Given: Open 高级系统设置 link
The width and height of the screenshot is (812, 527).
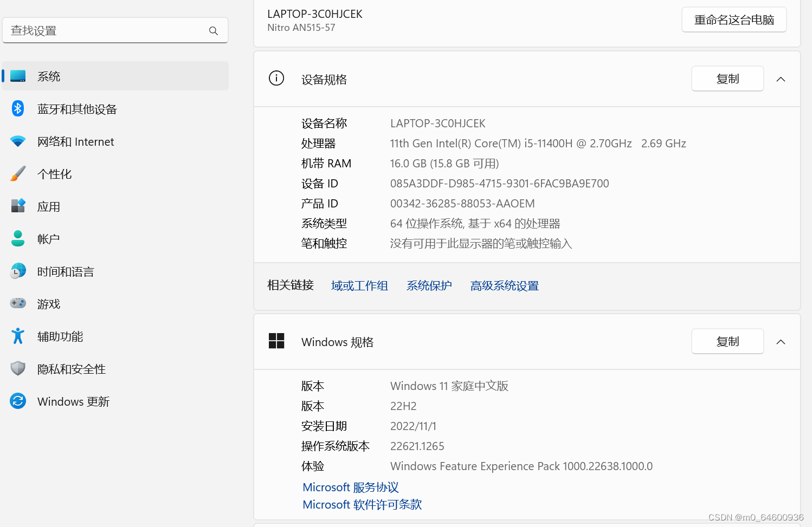Looking at the screenshot, I should pyautogui.click(x=505, y=285).
